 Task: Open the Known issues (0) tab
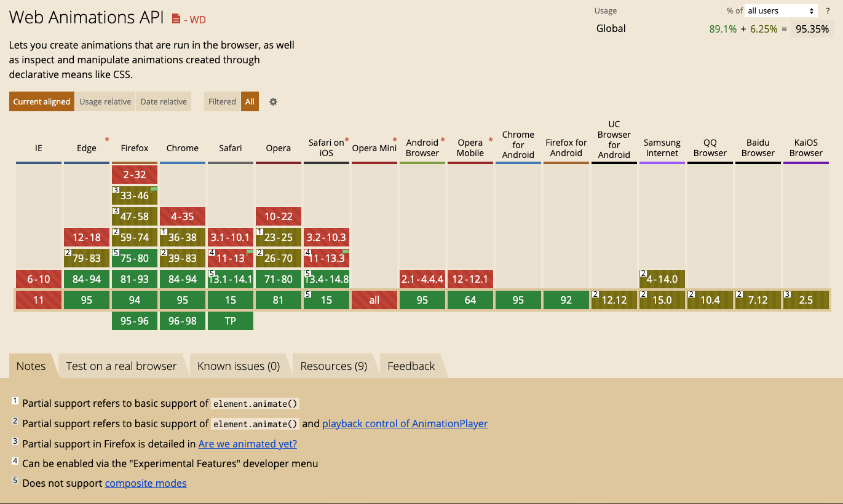(x=239, y=366)
